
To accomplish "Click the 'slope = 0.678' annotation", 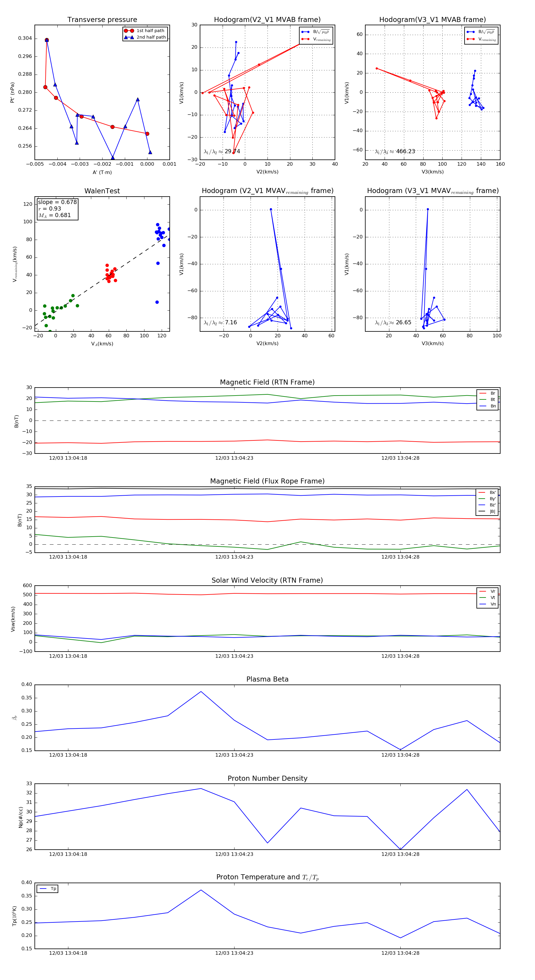I will click(x=57, y=202).
